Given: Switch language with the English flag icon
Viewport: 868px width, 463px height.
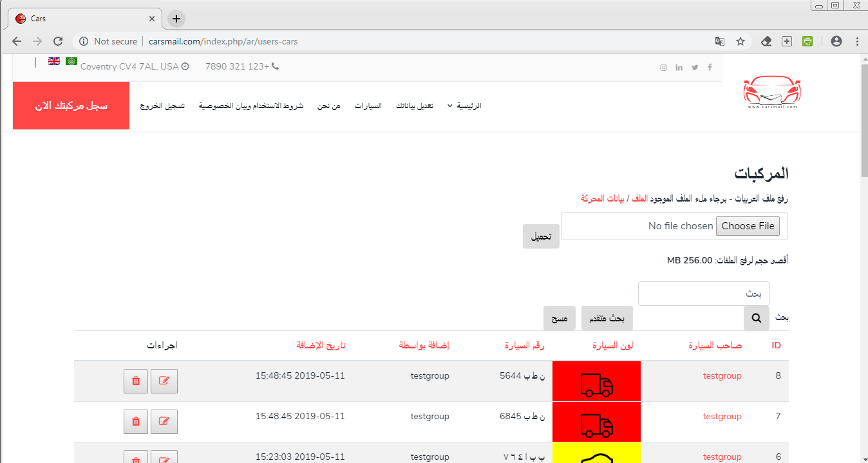Looking at the screenshot, I should 54,62.
